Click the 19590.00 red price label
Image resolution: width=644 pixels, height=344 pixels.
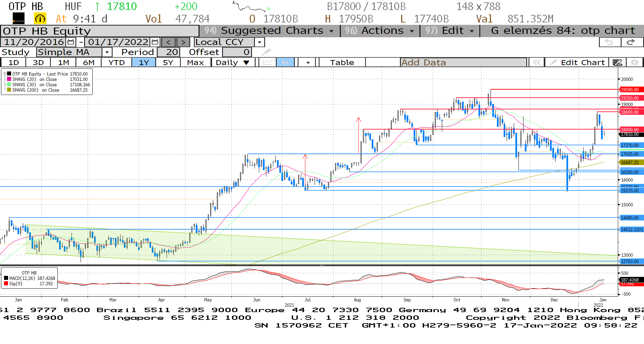(x=631, y=90)
